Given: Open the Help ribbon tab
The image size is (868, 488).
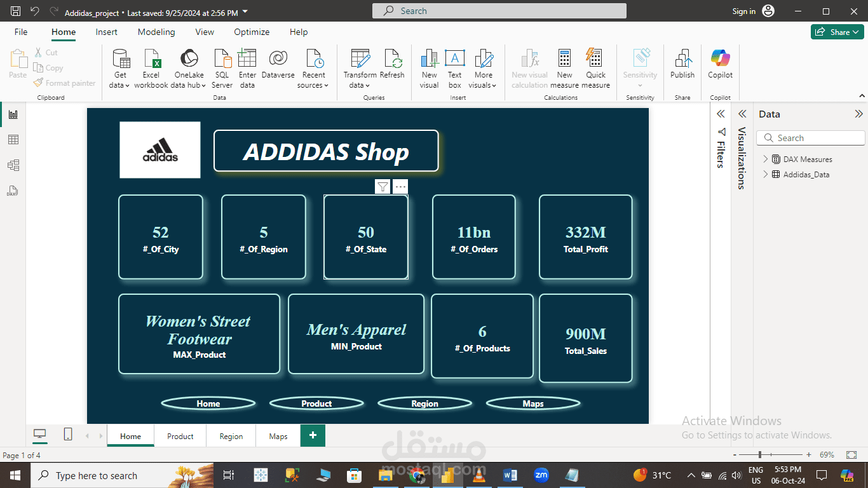Looking at the screenshot, I should pos(299,32).
